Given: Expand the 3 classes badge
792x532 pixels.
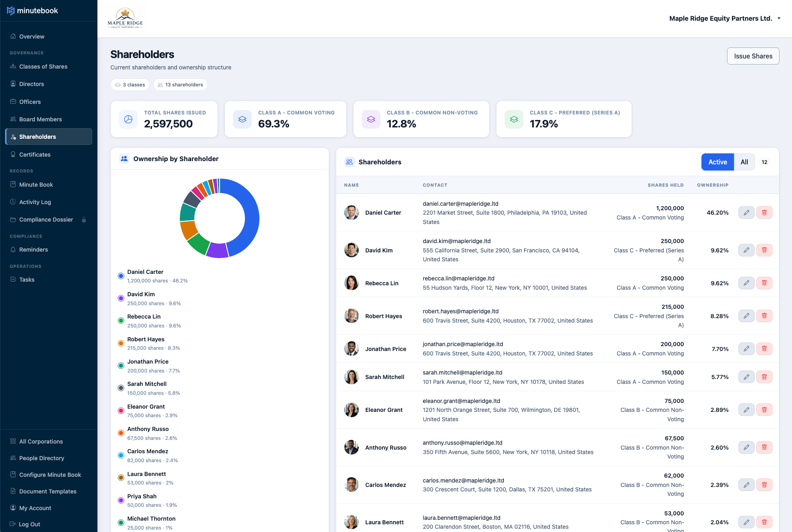Looking at the screenshot, I should (130, 84).
